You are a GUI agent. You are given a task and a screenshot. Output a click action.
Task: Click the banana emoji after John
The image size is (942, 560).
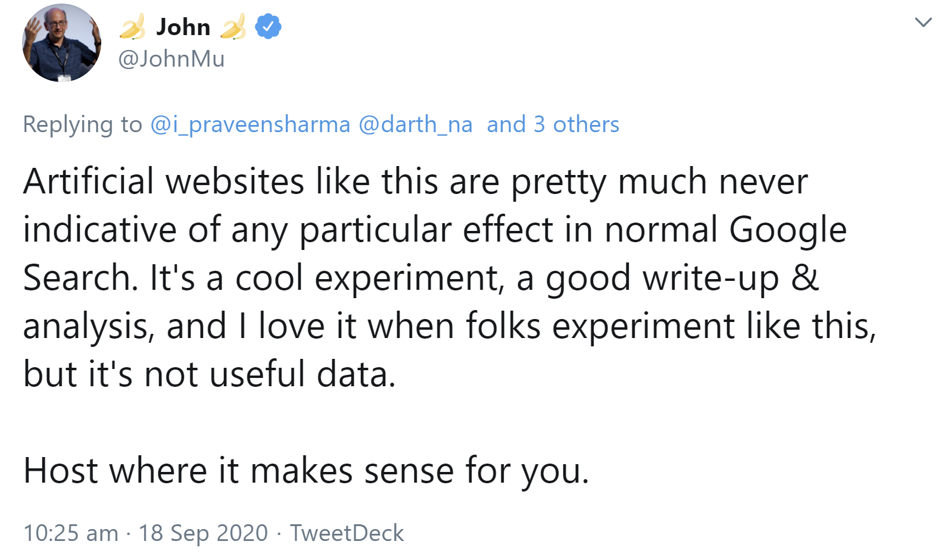click(233, 27)
